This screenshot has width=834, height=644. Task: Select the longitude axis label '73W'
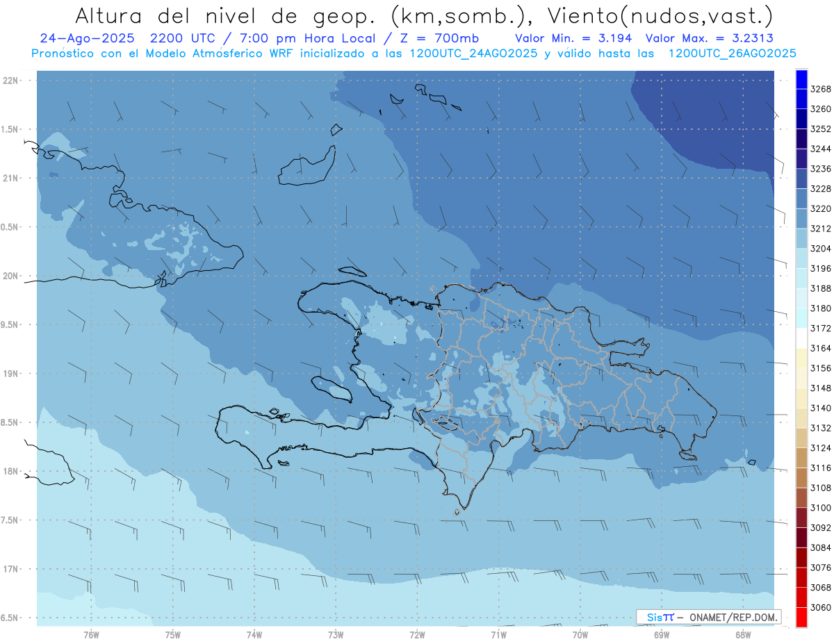click(336, 635)
